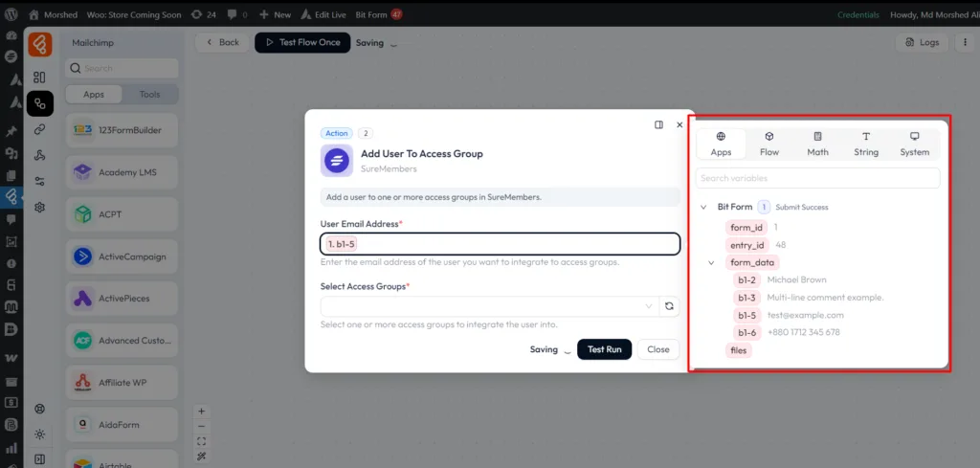The width and height of the screenshot is (980, 468).
Task: Zoom in the canvas with plus
Action: point(201,412)
